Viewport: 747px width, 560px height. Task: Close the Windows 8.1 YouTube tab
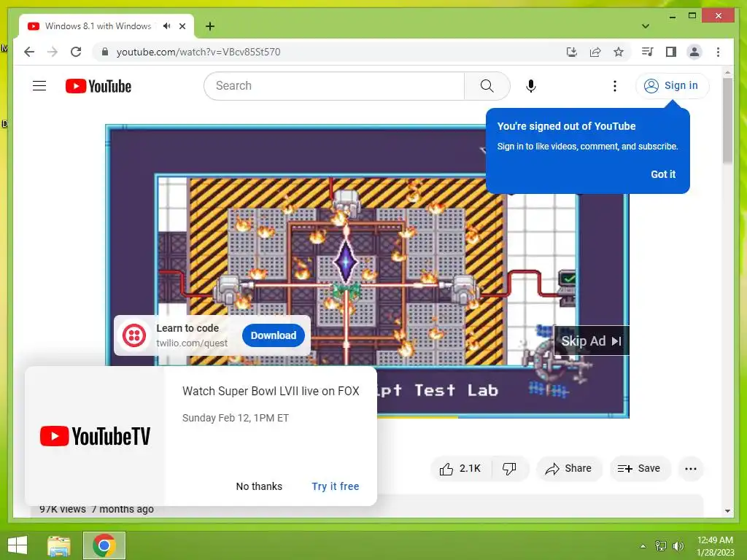(x=182, y=26)
